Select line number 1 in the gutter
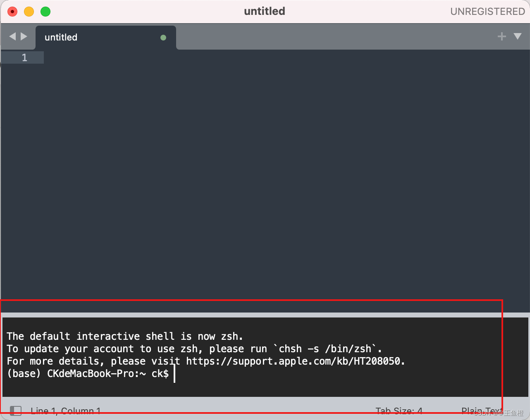 (x=24, y=57)
